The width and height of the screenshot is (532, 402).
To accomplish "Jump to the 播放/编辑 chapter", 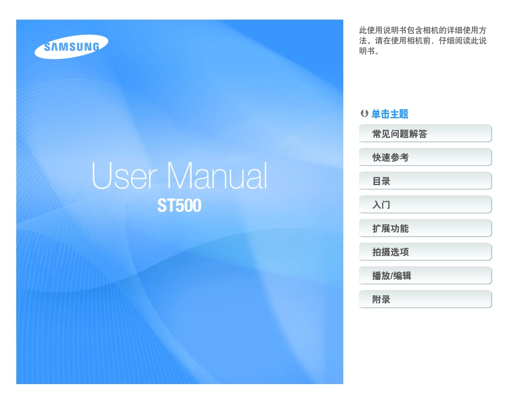I will point(425,276).
